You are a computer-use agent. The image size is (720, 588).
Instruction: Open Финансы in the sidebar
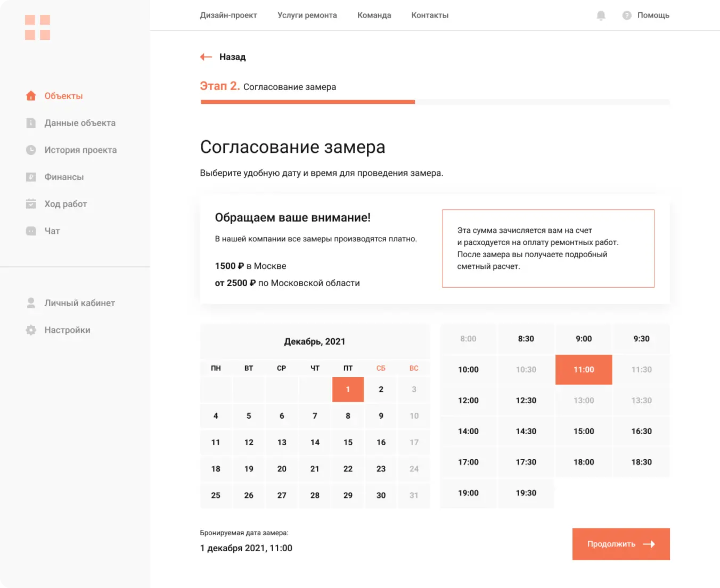[64, 177]
